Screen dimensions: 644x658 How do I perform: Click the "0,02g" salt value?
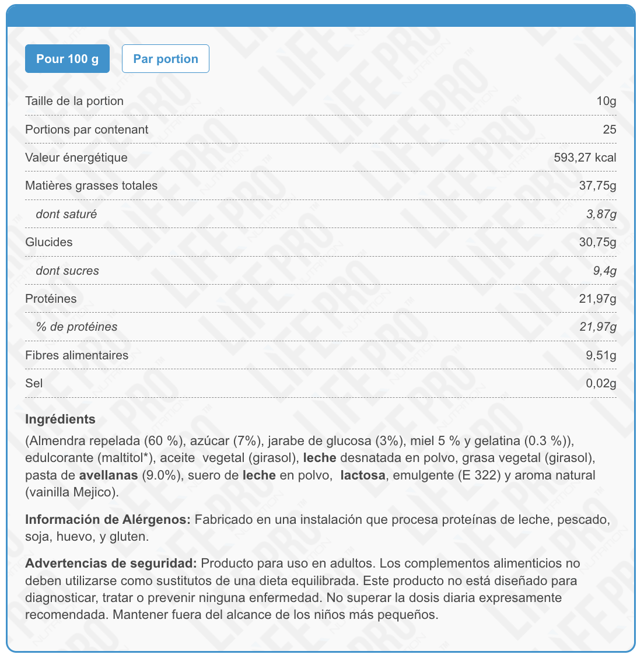pos(601,383)
